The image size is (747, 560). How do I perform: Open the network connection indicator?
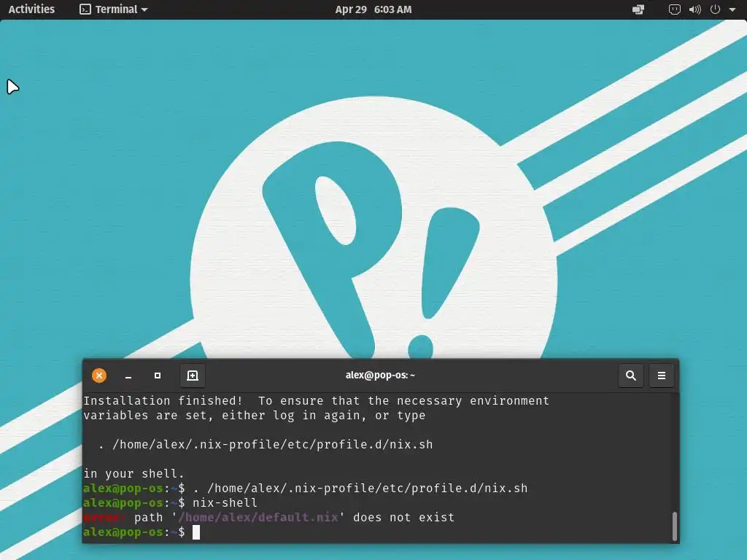point(638,9)
